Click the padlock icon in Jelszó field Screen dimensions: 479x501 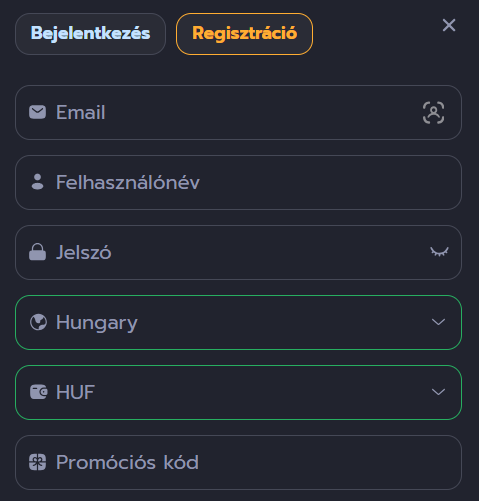(x=37, y=252)
